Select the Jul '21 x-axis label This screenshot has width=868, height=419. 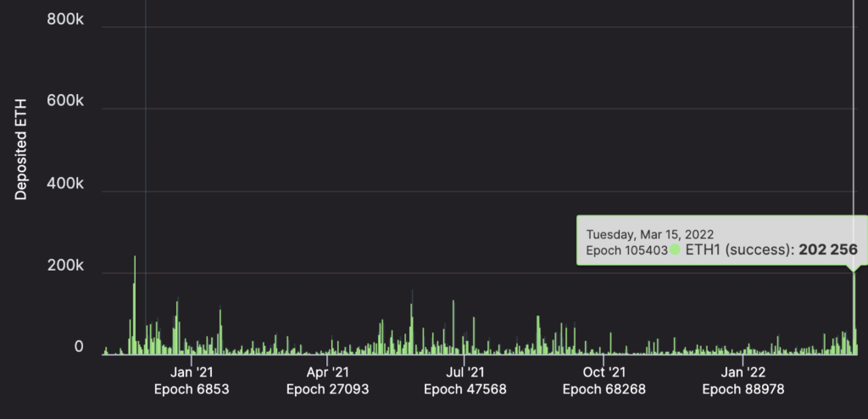coord(465,372)
